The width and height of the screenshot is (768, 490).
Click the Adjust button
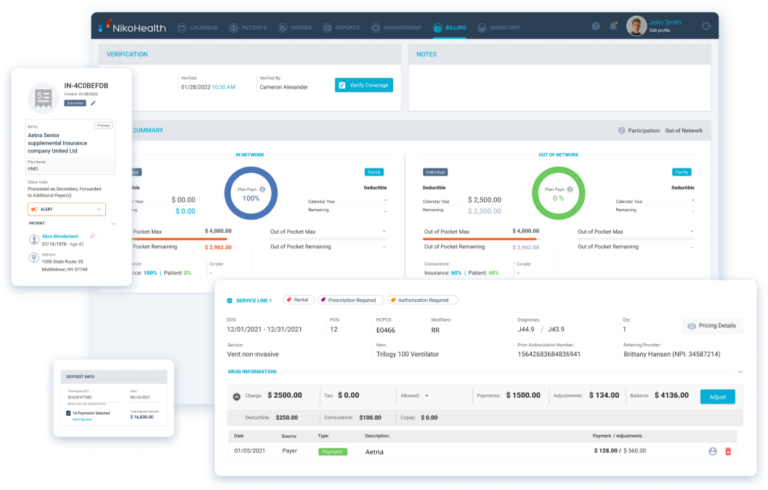pos(717,396)
